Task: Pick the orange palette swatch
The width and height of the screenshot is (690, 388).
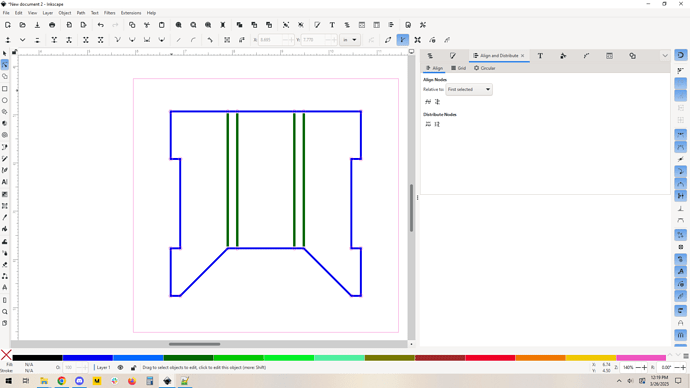Action: pos(540,358)
